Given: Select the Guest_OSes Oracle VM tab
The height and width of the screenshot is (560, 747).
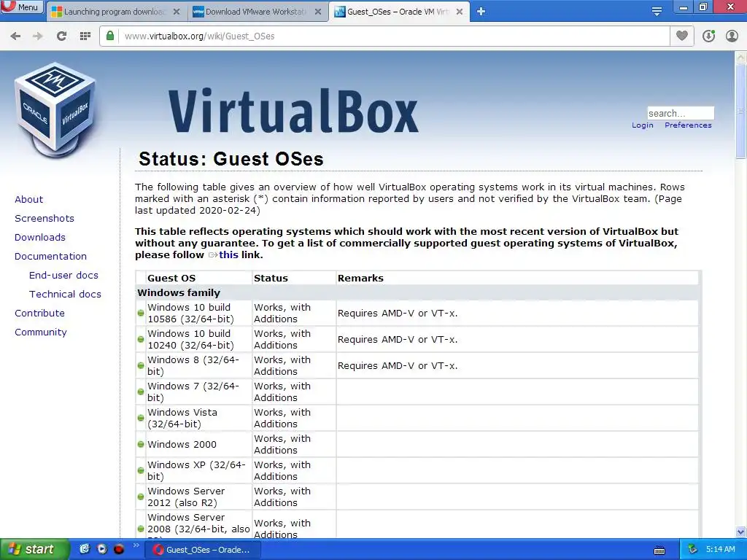Looking at the screenshot, I should pos(398,12).
